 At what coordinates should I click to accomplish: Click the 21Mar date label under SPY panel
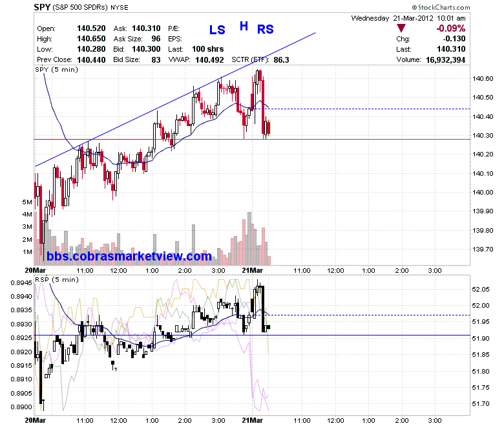[252, 270]
